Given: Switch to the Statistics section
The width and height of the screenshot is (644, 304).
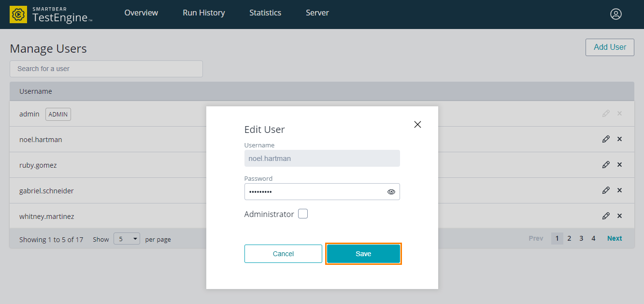Looking at the screenshot, I should click(x=265, y=13).
